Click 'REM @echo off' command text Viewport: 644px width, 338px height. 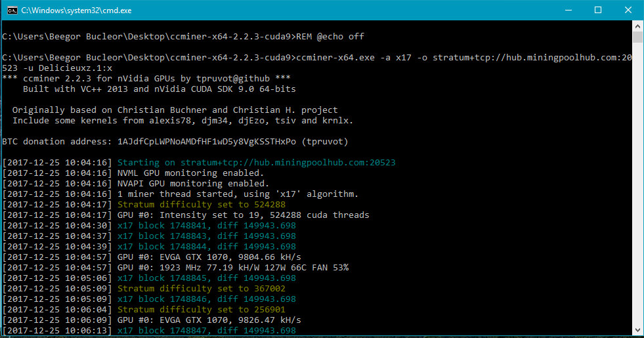tap(330, 37)
